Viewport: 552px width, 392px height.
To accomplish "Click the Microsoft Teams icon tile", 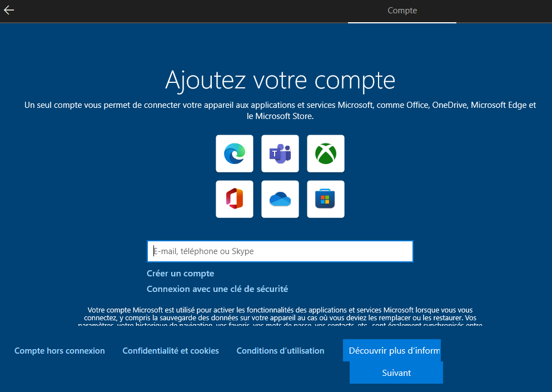I will 280,153.
